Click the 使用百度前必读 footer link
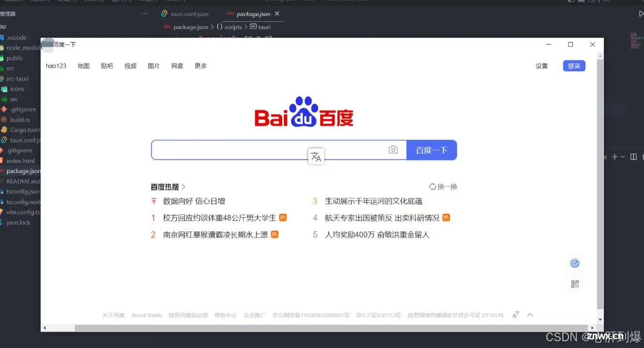Viewport: 644px width, 348px height. (188, 315)
